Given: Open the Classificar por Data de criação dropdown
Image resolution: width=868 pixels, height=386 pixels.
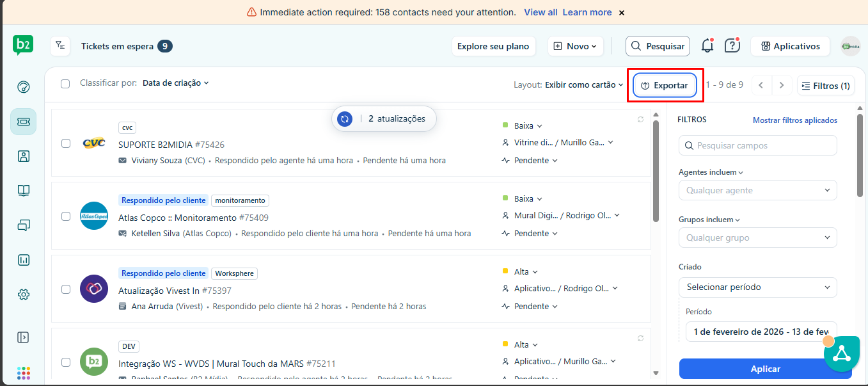Looking at the screenshot, I should point(176,83).
